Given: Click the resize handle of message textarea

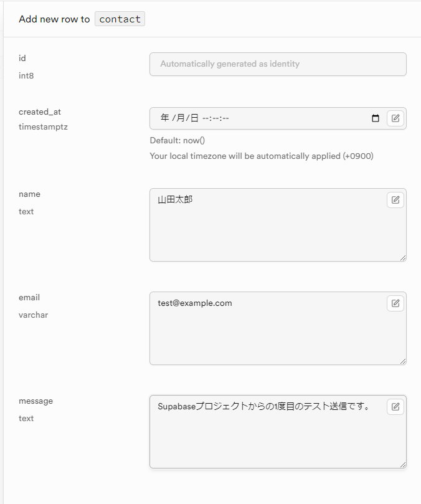Looking at the screenshot, I should (x=402, y=464).
